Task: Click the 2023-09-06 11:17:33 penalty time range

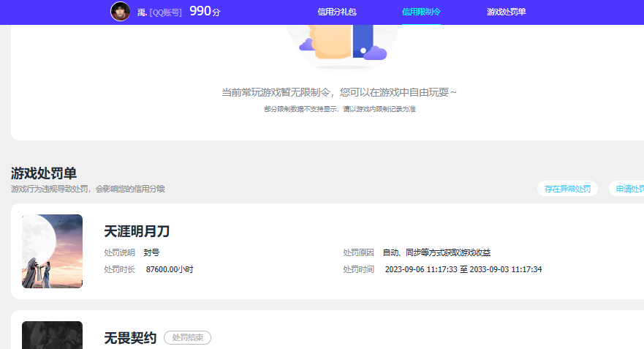Action: click(463, 269)
